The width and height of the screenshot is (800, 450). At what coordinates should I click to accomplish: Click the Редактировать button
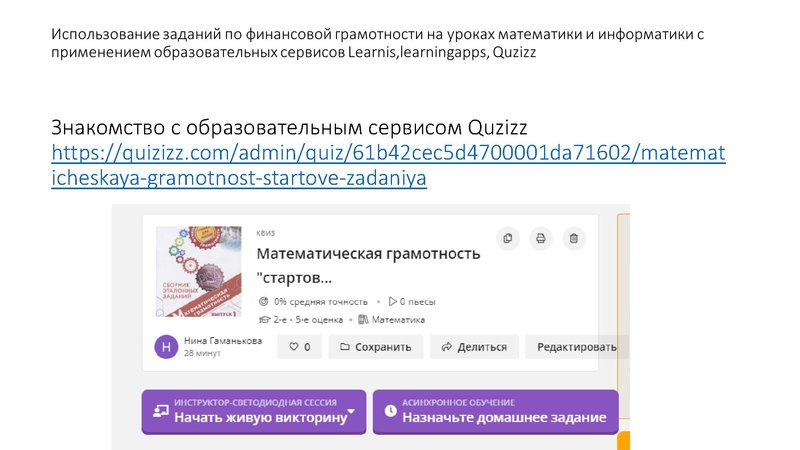tap(577, 347)
